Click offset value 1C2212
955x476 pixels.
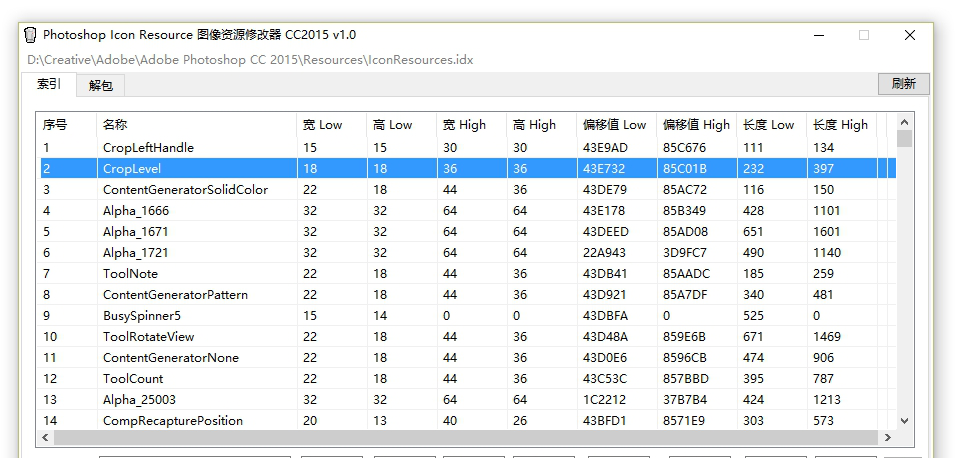click(604, 399)
